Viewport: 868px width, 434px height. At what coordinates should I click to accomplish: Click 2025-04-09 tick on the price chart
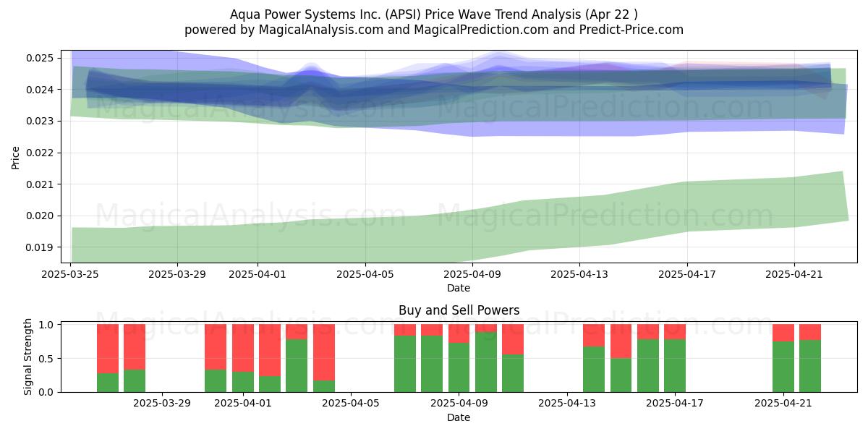(472, 274)
